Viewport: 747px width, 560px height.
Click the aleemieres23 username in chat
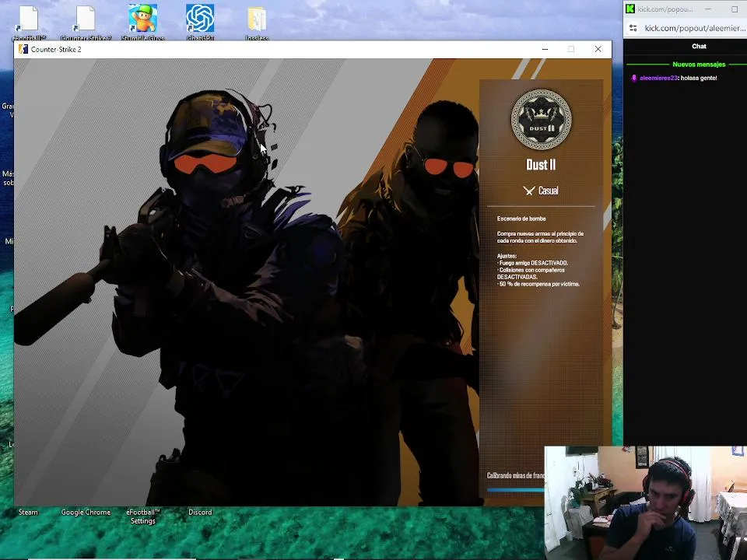pyautogui.click(x=658, y=78)
